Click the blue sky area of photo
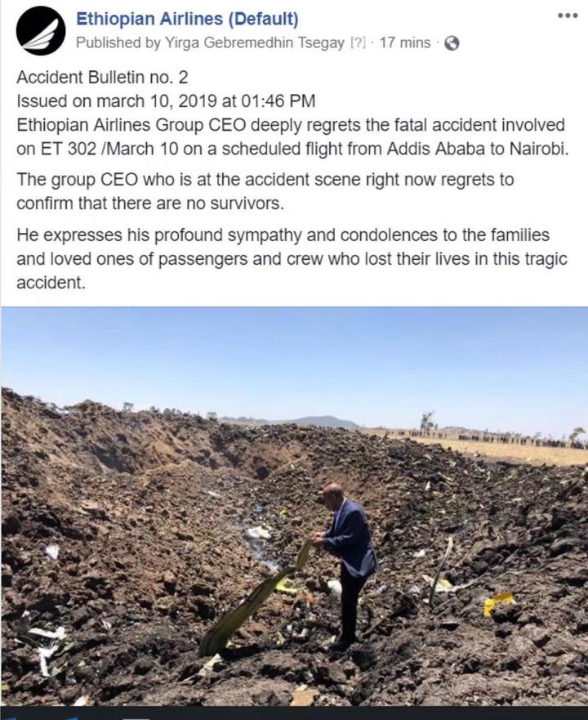This screenshot has height=720, width=588. (294, 354)
